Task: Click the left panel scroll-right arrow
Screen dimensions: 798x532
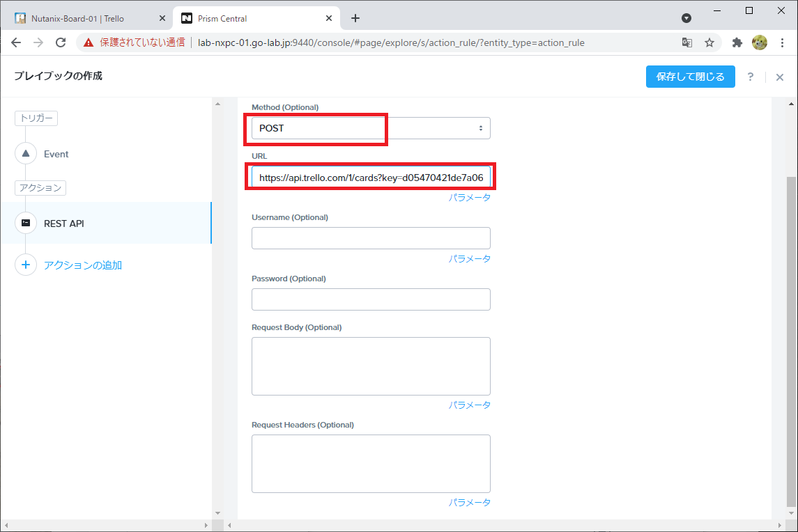Action: click(206, 526)
